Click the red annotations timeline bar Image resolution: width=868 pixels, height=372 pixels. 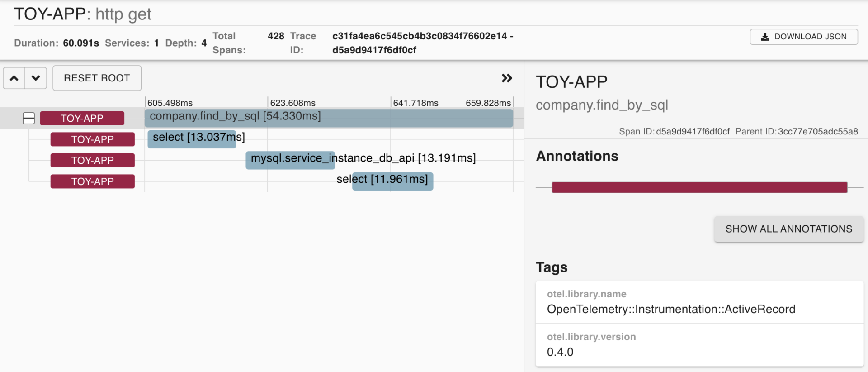pyautogui.click(x=699, y=187)
